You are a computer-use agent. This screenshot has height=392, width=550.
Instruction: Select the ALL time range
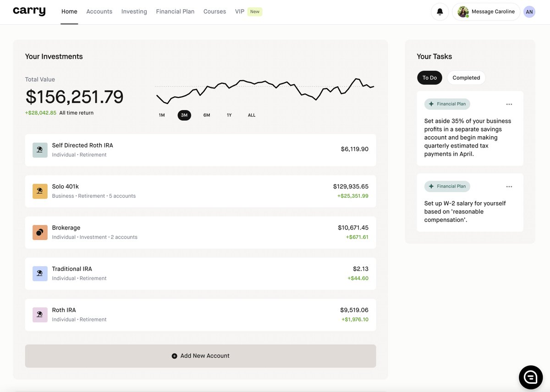pos(251,115)
